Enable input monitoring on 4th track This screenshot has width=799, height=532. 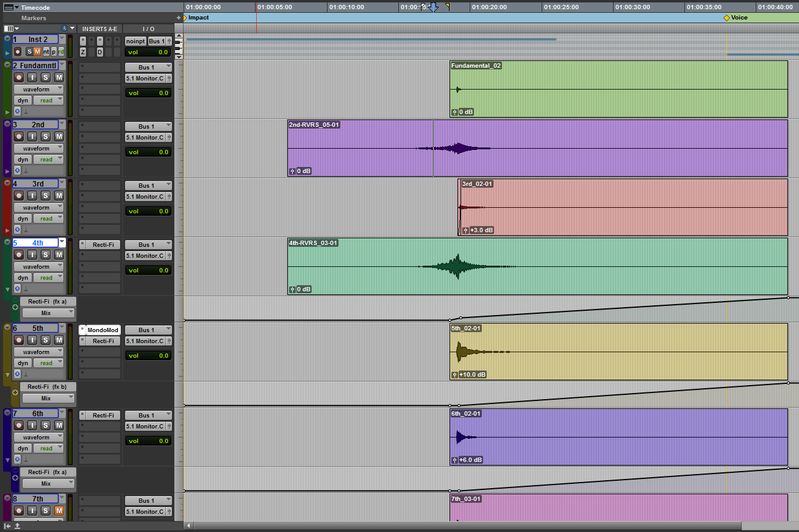(x=32, y=255)
